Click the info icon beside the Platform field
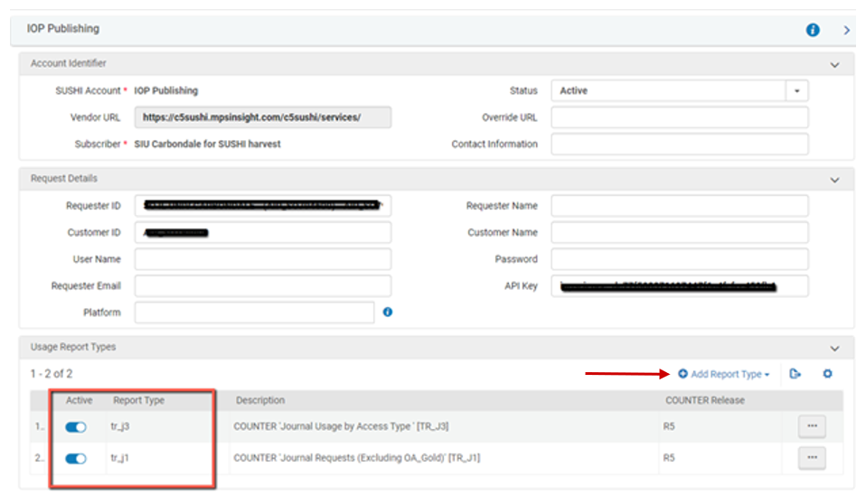Screen dimensions: 866x504 click(x=388, y=312)
